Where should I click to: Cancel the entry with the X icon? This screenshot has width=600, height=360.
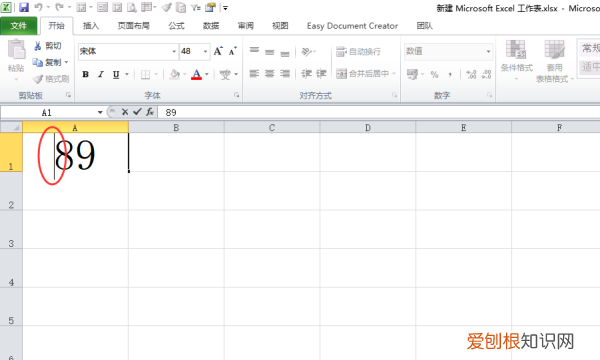[x=125, y=112]
